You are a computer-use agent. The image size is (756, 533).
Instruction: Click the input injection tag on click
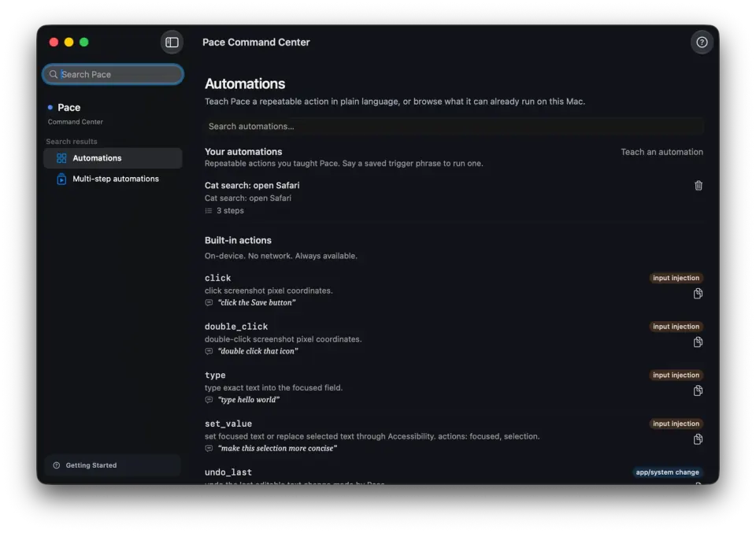(x=676, y=278)
